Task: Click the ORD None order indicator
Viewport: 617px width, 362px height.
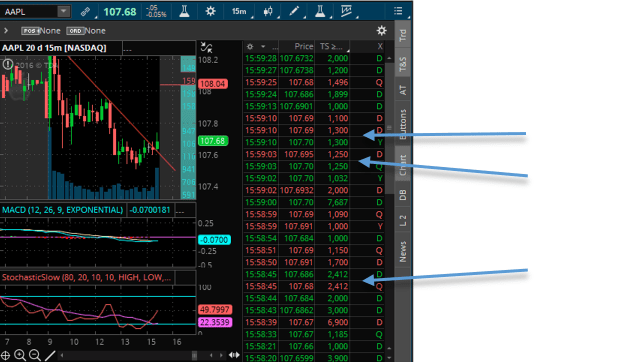Action: tap(86, 31)
